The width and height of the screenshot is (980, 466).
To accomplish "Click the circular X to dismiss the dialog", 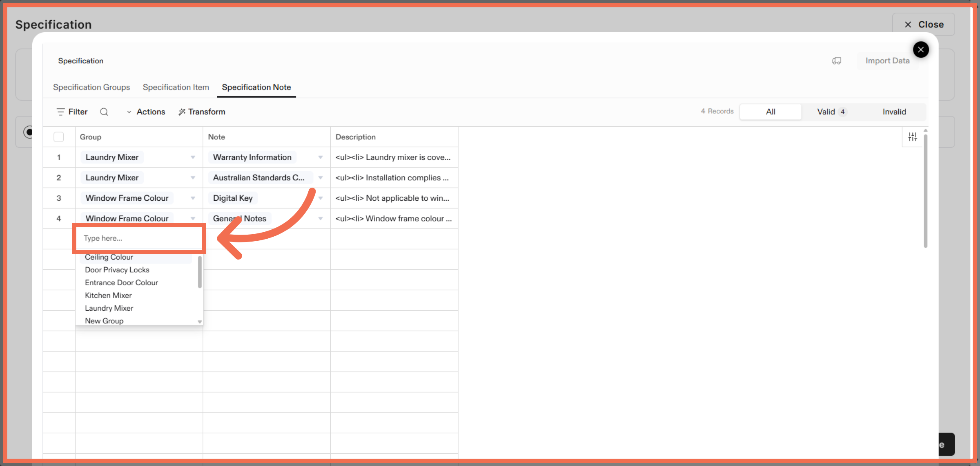I will click(921, 49).
